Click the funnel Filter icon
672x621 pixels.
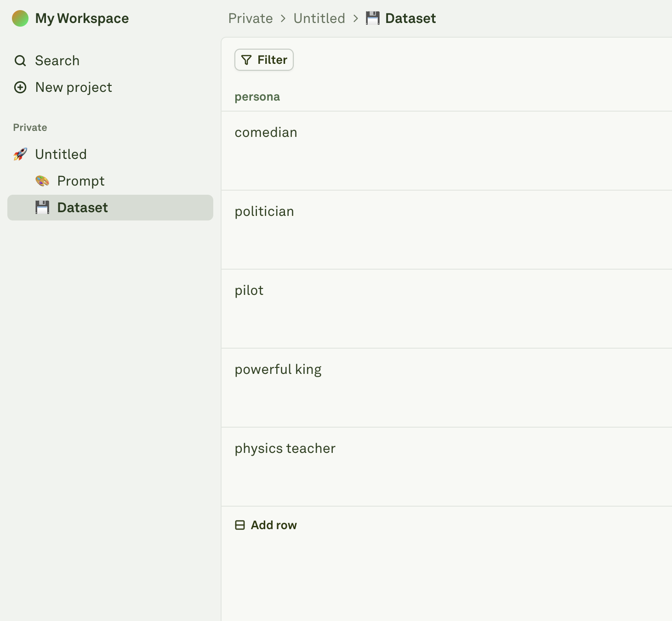click(246, 60)
